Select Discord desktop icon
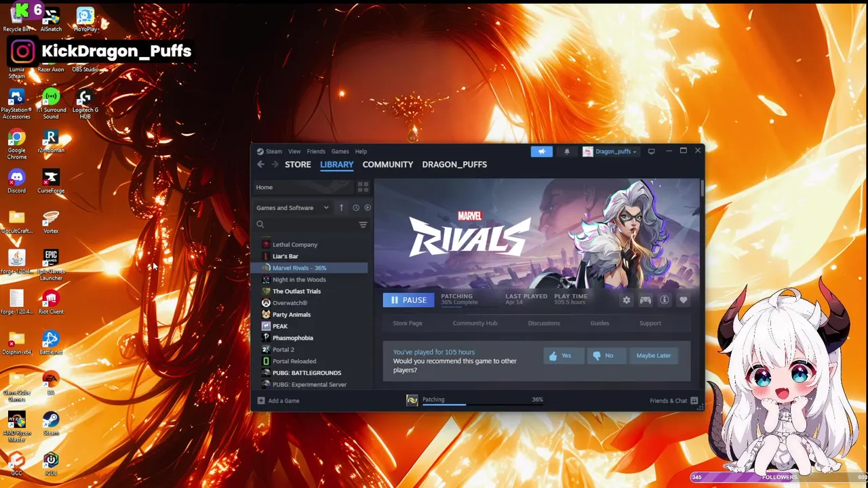Image resolution: width=868 pixels, height=488 pixels. [16, 182]
